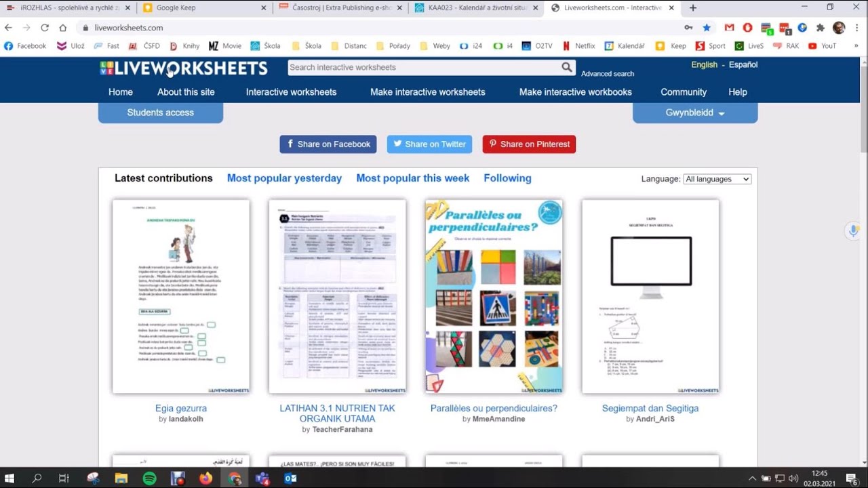Click the saved passwords key icon
Viewport: 868px width, 488px height.
tap(688, 28)
